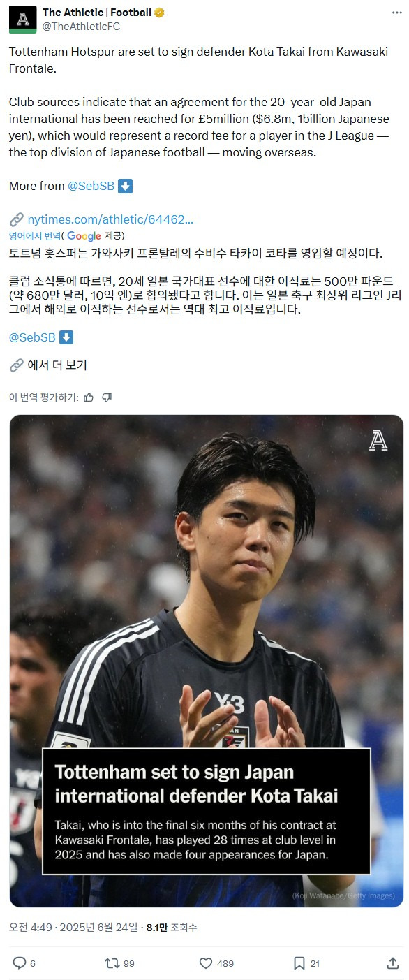Rate translation with thumbs up

point(89,397)
